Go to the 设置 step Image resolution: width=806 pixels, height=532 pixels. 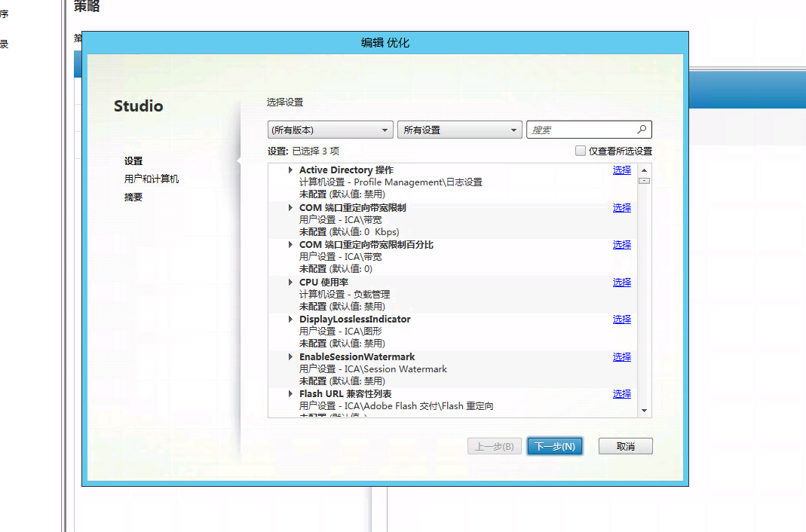coord(133,161)
